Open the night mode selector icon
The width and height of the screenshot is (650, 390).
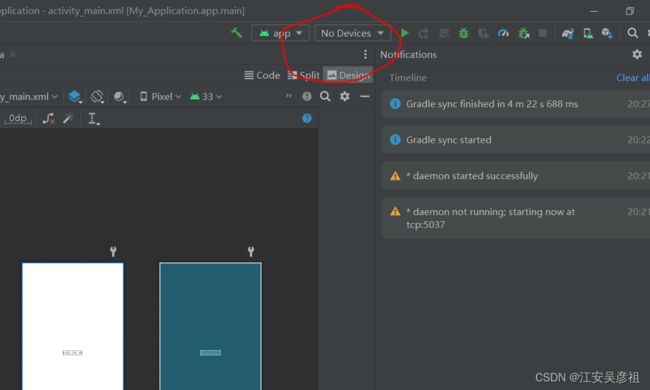click(x=120, y=97)
